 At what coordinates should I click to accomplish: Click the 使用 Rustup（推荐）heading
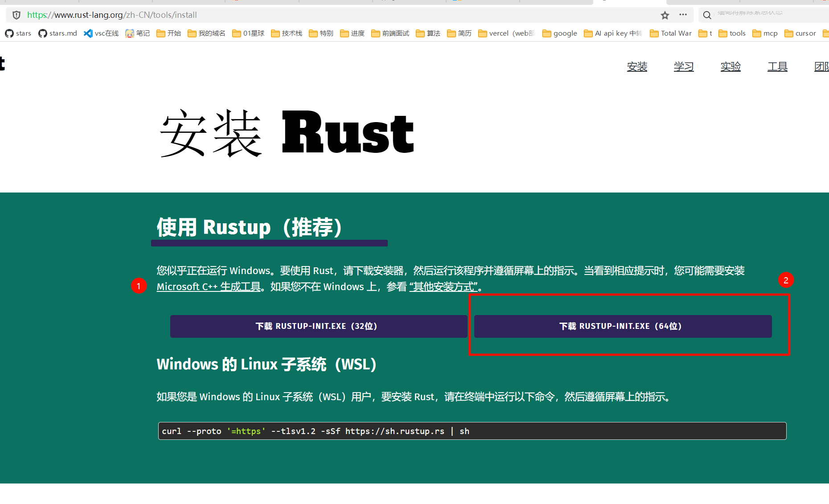click(x=250, y=227)
